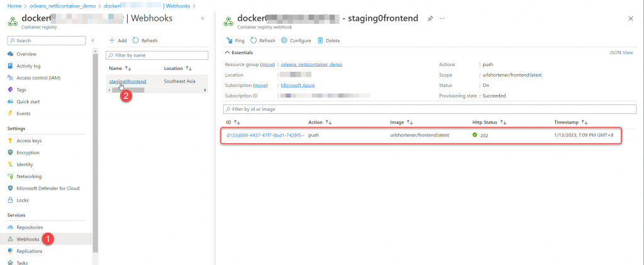Go to Home breadcrumb
Screen dimensions: 644x265
pyautogui.click(x=14, y=6)
